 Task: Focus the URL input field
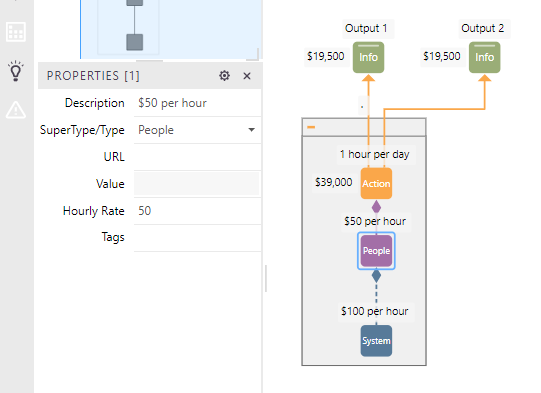197,157
